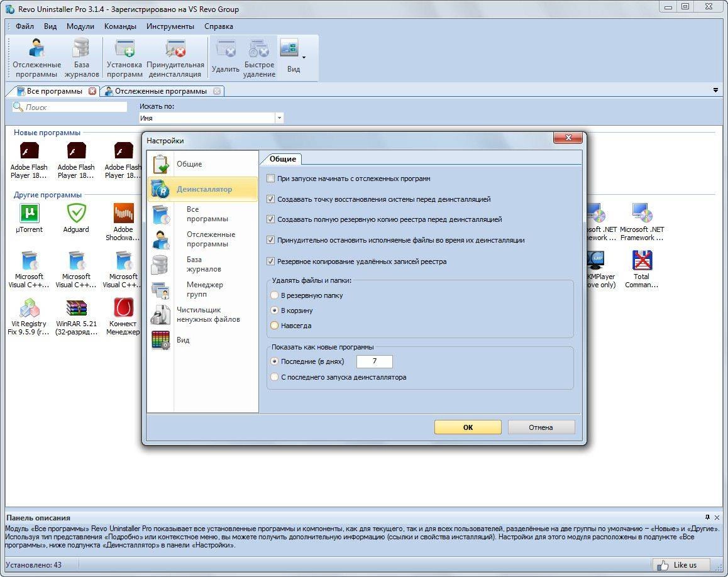Select the В резервную папку radio option

[274, 295]
